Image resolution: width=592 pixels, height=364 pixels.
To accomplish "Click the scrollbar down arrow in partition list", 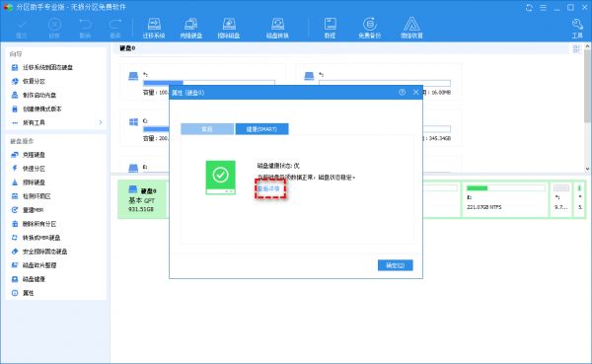I will [587, 169].
